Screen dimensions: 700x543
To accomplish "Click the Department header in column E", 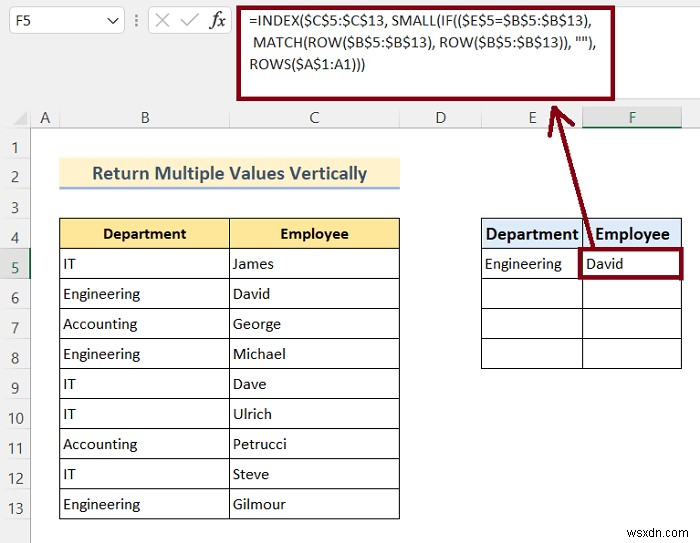I will tap(532, 234).
